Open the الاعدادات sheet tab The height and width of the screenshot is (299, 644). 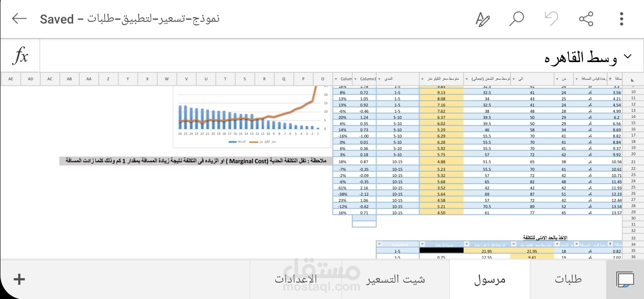tap(296, 279)
